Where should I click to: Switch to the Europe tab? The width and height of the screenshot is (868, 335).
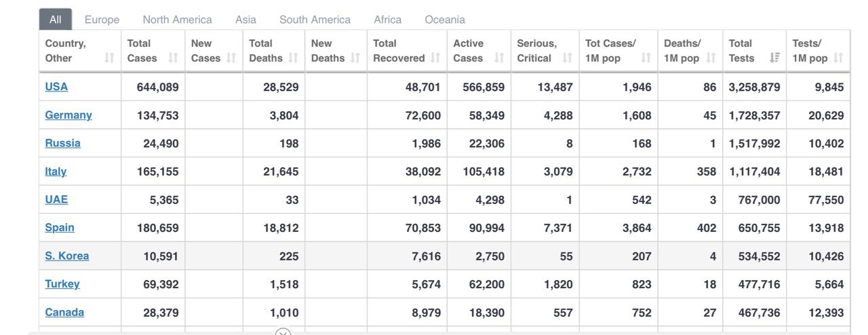(x=102, y=20)
